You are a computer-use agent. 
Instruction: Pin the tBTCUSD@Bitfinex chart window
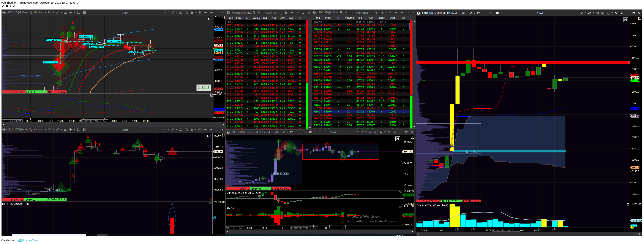tap(205, 13)
